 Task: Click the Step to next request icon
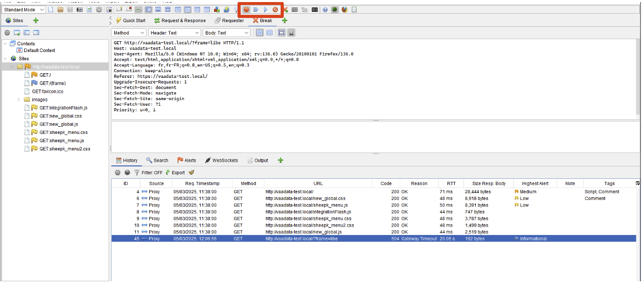256,10
